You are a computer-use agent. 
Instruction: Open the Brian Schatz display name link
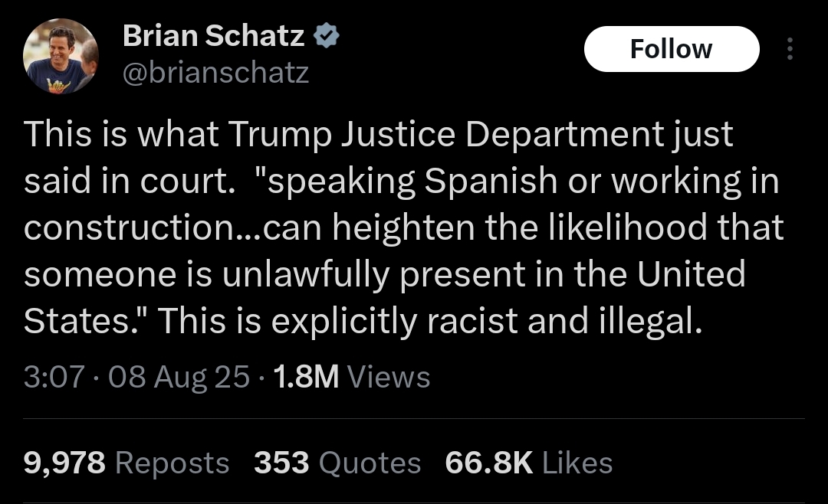pyautogui.click(x=214, y=36)
